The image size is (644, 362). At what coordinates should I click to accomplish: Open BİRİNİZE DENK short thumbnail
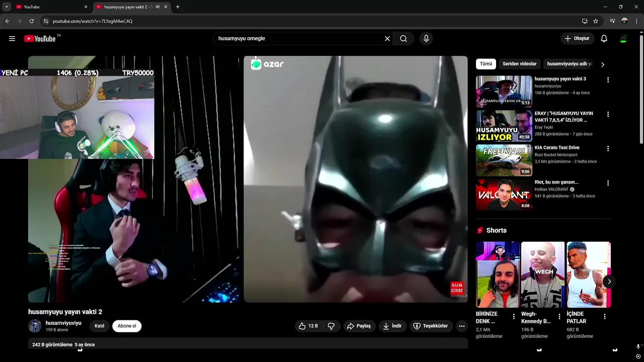pos(498,275)
